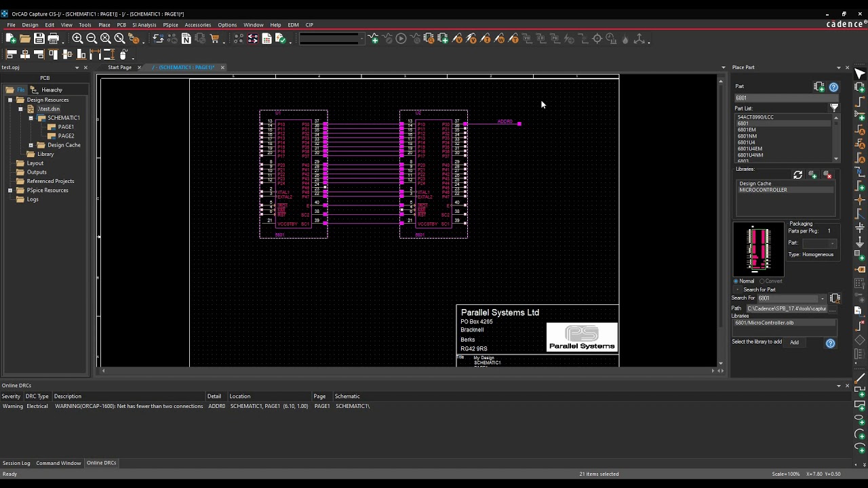Click the help icon beside the Add button
868x488 pixels.
click(830, 343)
